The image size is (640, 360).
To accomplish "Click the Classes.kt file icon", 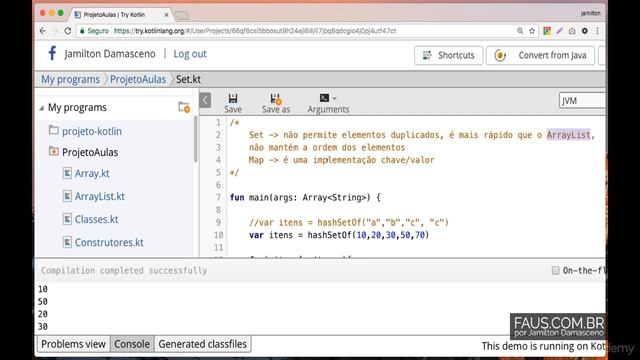I will pos(67,219).
